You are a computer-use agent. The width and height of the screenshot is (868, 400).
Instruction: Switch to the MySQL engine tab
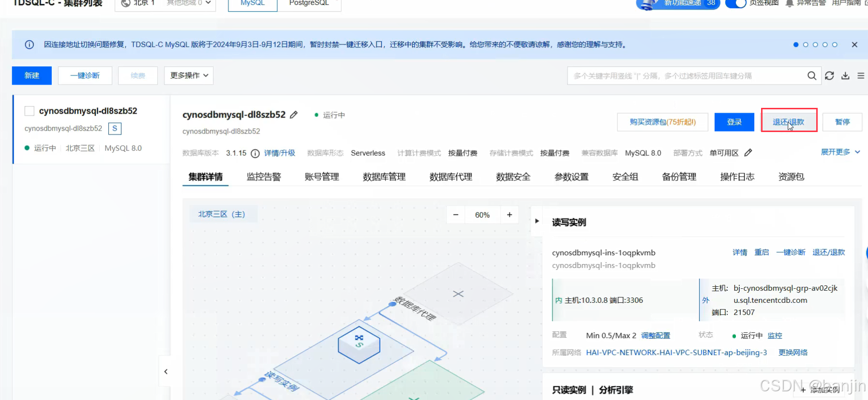[253, 3]
